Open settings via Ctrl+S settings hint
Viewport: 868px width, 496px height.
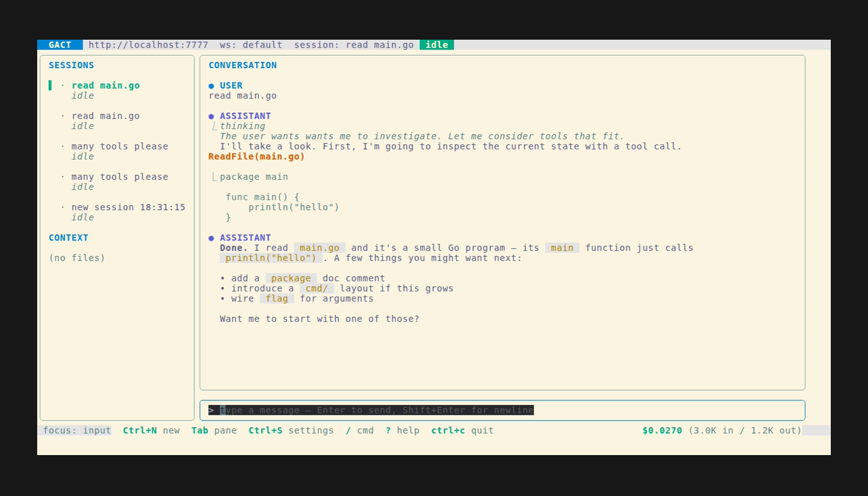tap(291, 430)
